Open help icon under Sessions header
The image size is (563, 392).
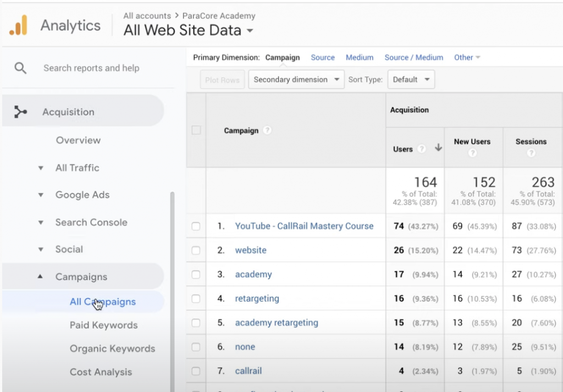coord(531,153)
